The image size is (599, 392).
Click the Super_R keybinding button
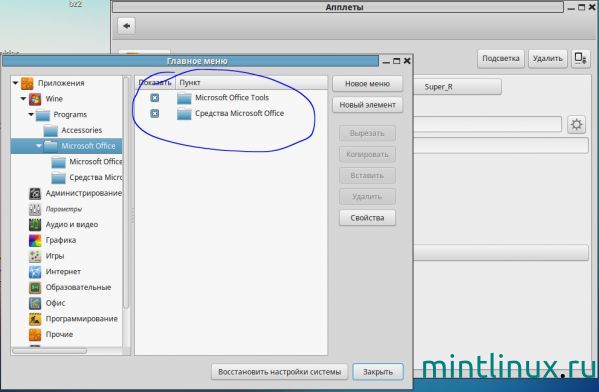(x=439, y=87)
